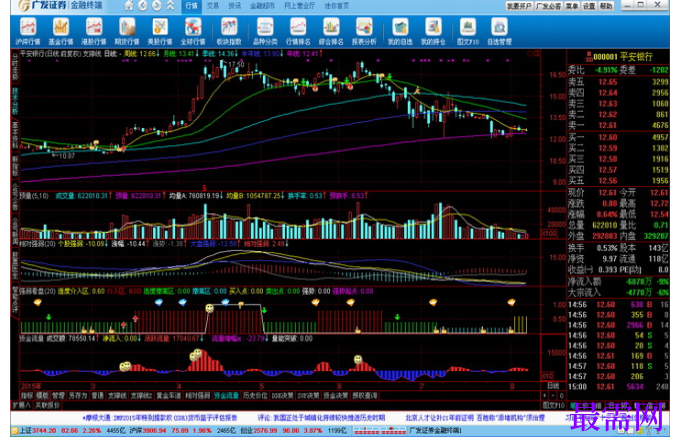
Task: Click 买一 price 12.60 row
Action: click(x=618, y=137)
